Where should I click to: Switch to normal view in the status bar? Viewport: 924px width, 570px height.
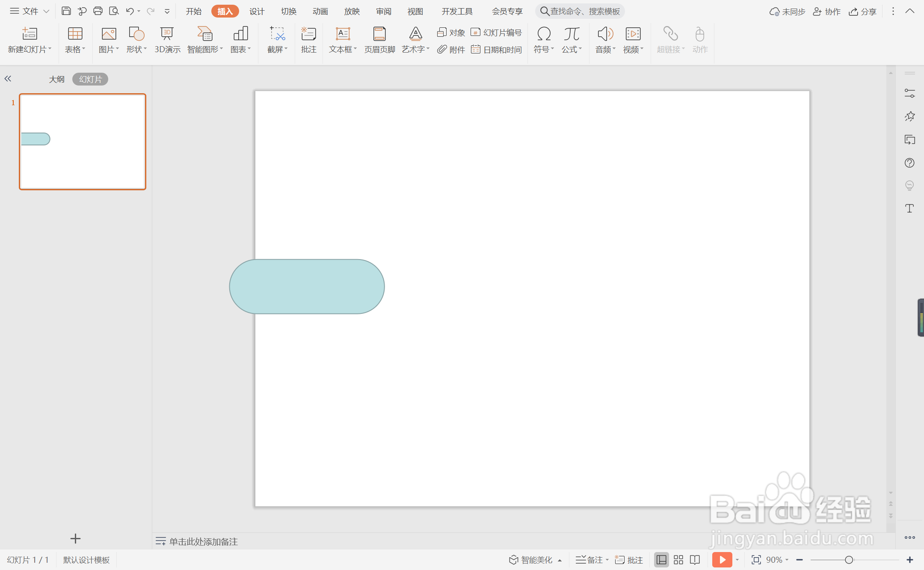tap(661, 560)
